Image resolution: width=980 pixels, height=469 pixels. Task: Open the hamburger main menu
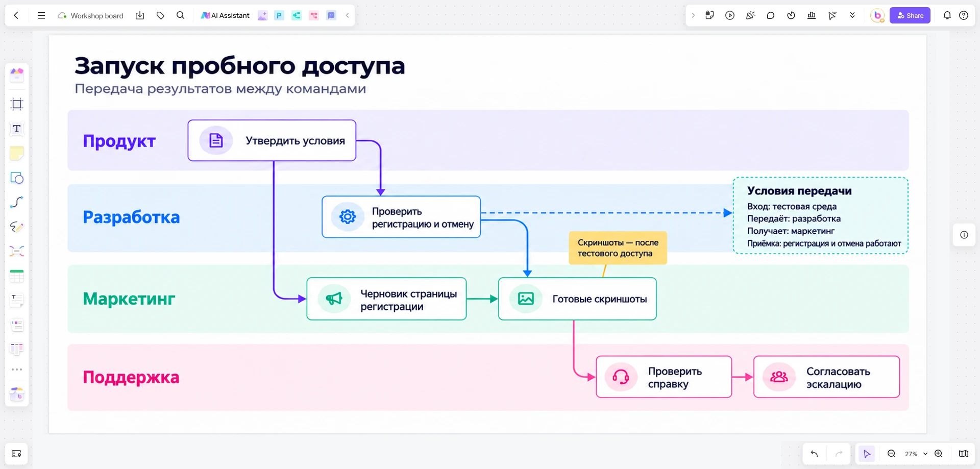(41, 15)
